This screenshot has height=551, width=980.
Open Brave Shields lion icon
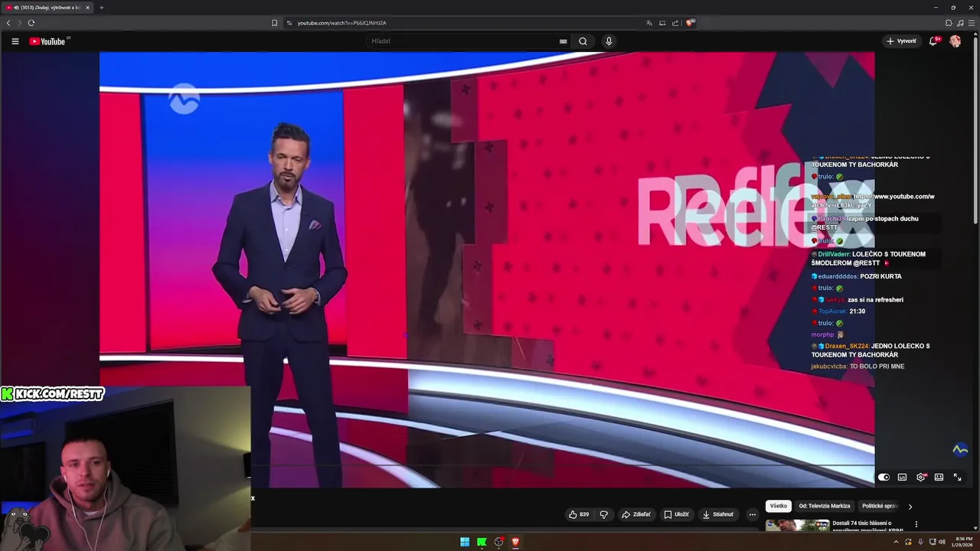[x=690, y=23]
